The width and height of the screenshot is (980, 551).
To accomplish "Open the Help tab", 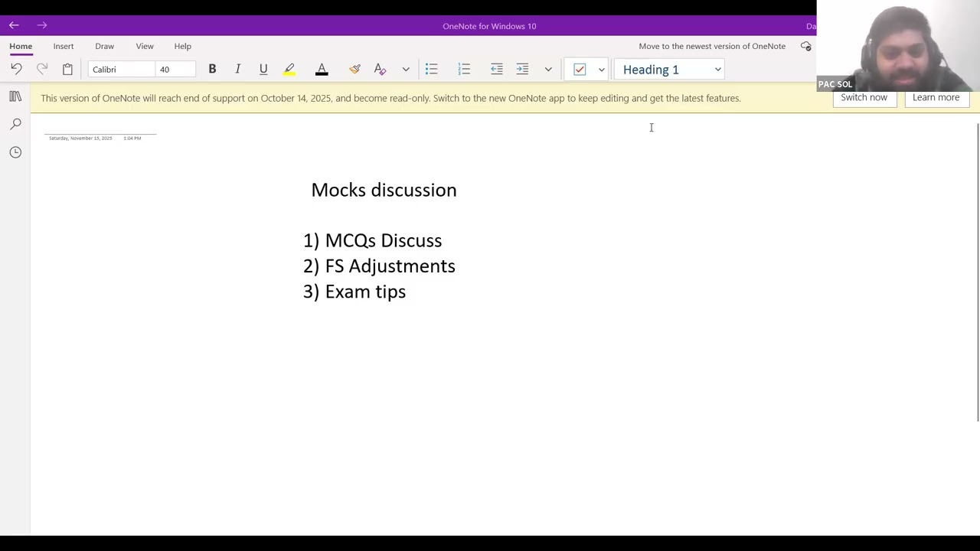I will (x=182, y=46).
